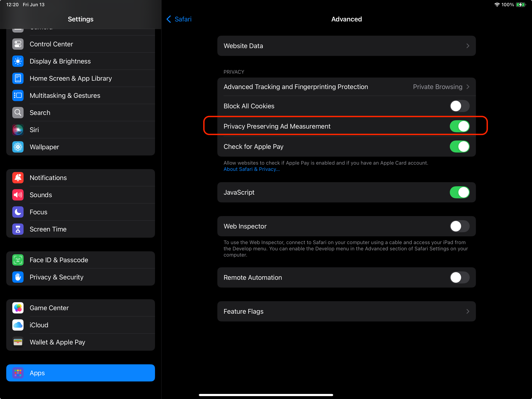This screenshot has width=532, height=399.
Task: Turn off the JavaScript switch
Action: 460,192
